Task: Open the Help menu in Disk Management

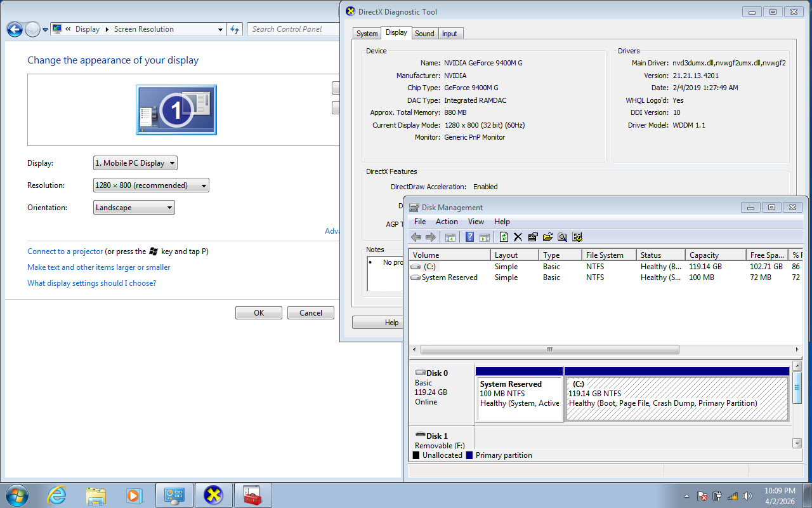Action: [502, 222]
